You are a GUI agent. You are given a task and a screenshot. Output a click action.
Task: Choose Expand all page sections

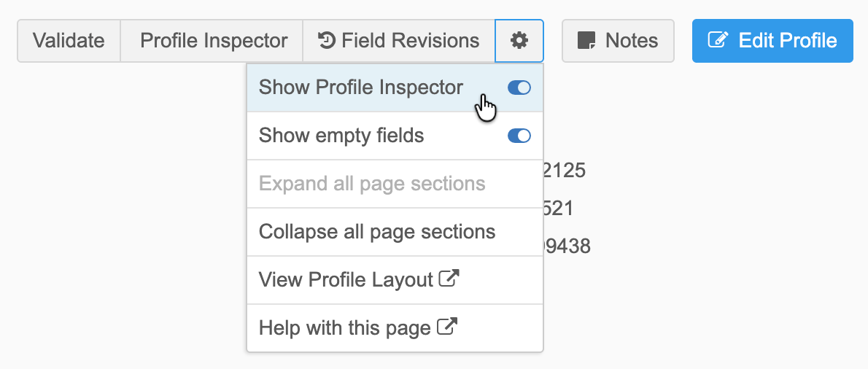pyautogui.click(x=395, y=184)
